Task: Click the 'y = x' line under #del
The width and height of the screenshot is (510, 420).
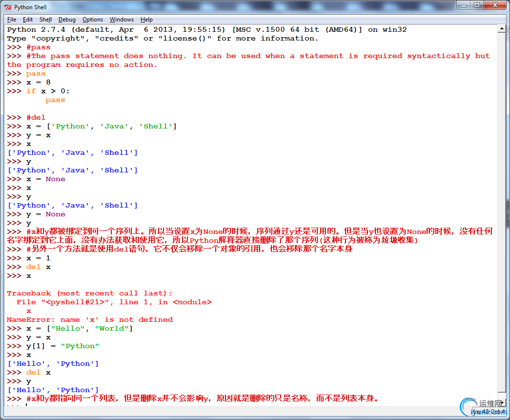Action: click(39, 135)
